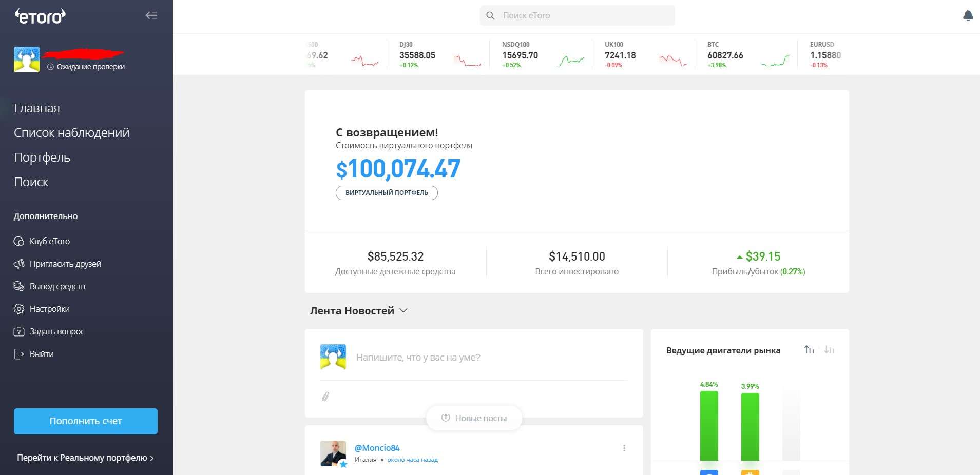Click the post input 'Напишите, что у вас на уме?'
This screenshot has height=475, width=980.
(418, 358)
